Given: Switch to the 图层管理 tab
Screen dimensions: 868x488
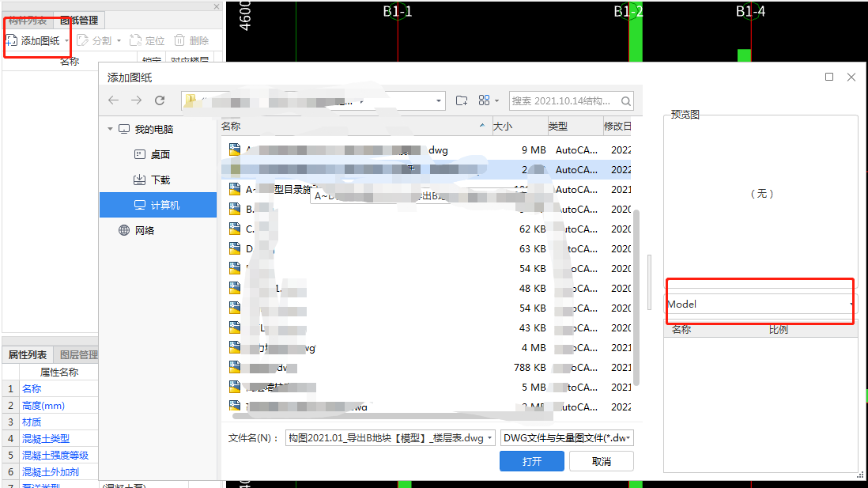Looking at the screenshot, I should [78, 354].
